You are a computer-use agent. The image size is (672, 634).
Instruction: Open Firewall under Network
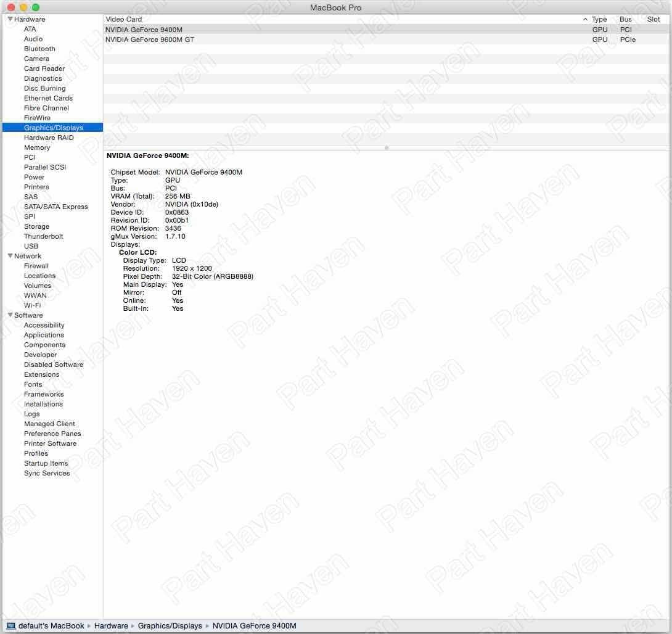(36, 266)
